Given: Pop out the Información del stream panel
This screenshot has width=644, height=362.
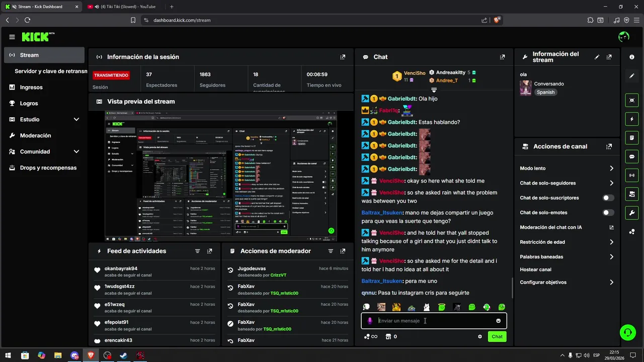Looking at the screenshot, I should point(609,57).
